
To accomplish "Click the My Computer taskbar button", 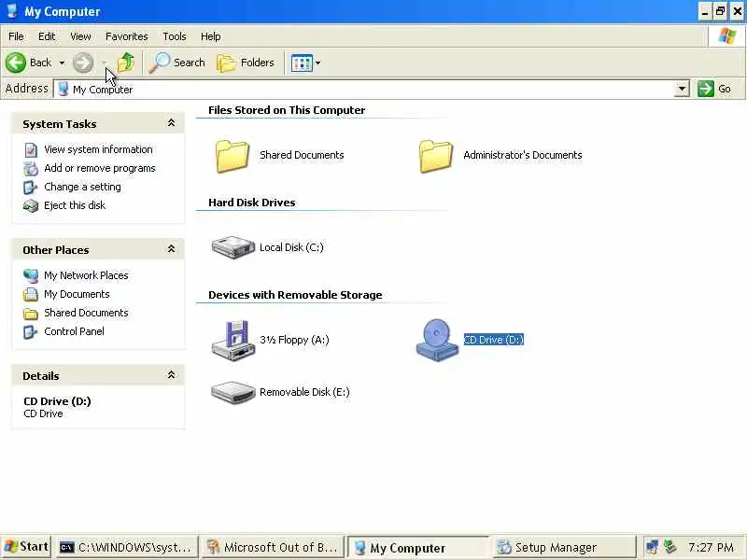I will click(x=417, y=548).
